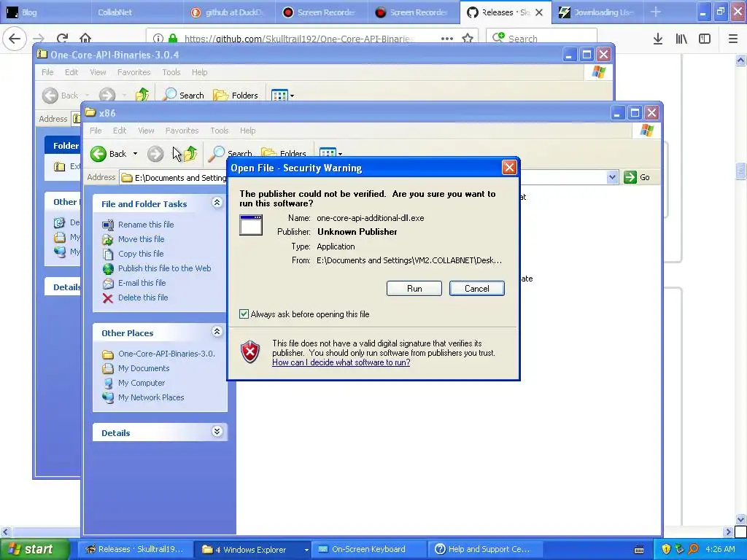This screenshot has height=560, width=747.
Task: Click Rename this file task
Action: point(146,225)
